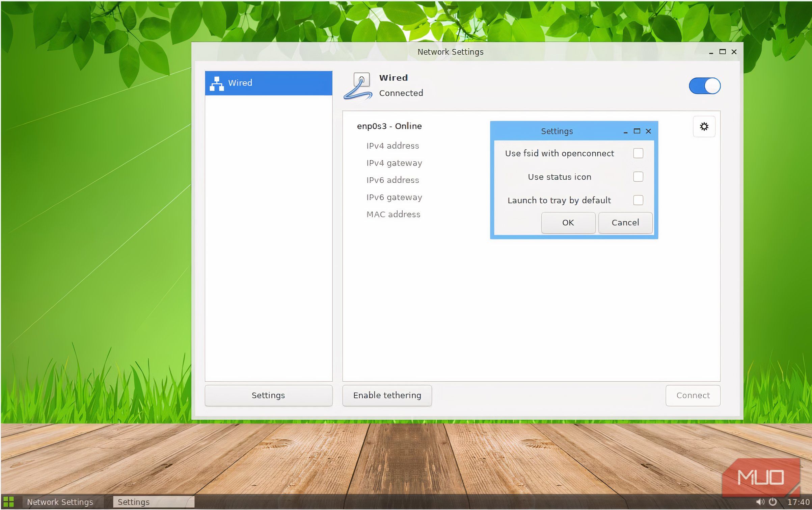Image resolution: width=812 pixels, height=510 pixels.
Task: Click the 17:40 clock in tray
Action: 798,502
